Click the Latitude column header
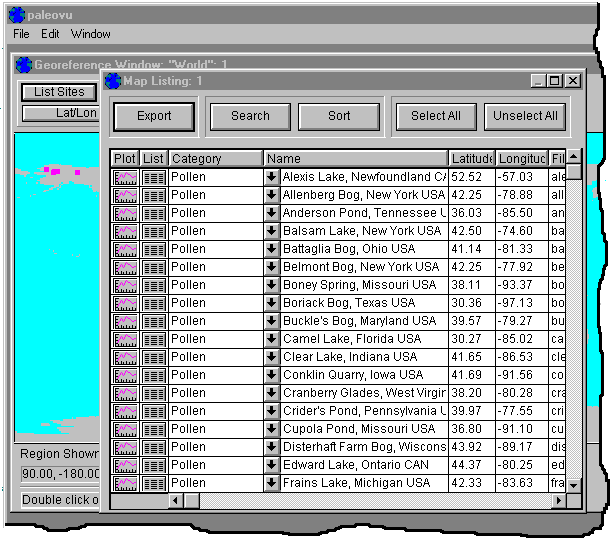 472,159
